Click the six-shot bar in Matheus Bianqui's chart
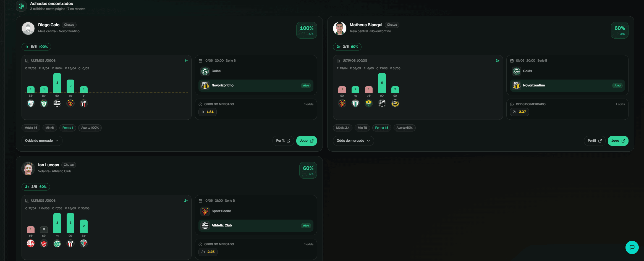This screenshot has height=261, width=644. pos(382,83)
